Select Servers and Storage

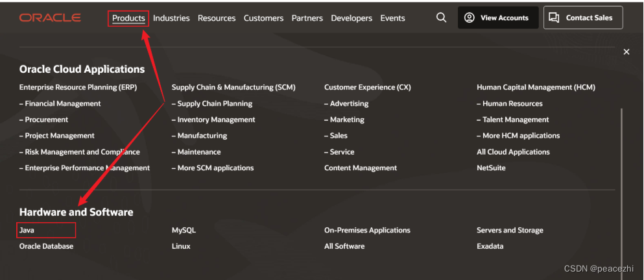510,230
